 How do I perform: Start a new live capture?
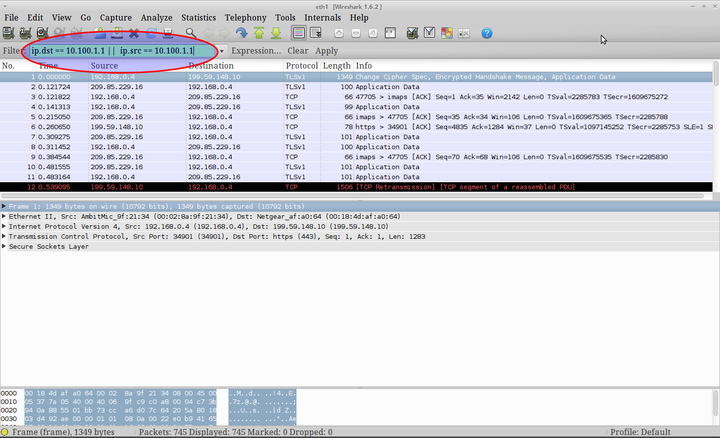click(x=42, y=33)
